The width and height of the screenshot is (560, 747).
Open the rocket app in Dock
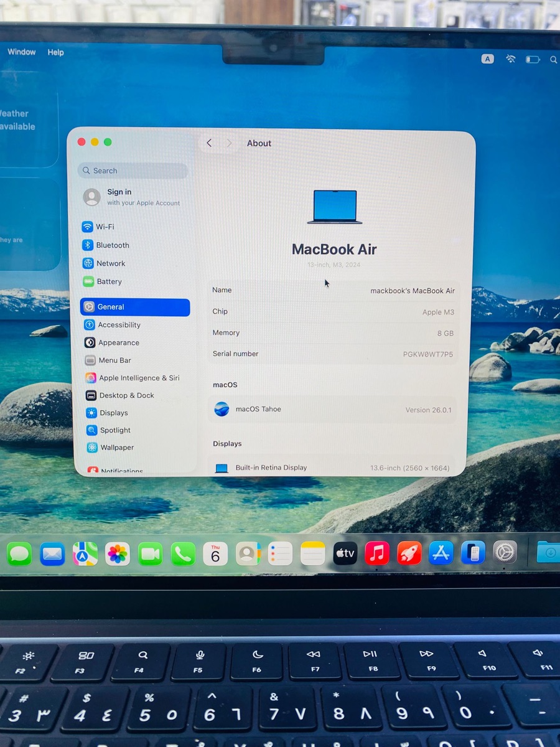(x=409, y=553)
